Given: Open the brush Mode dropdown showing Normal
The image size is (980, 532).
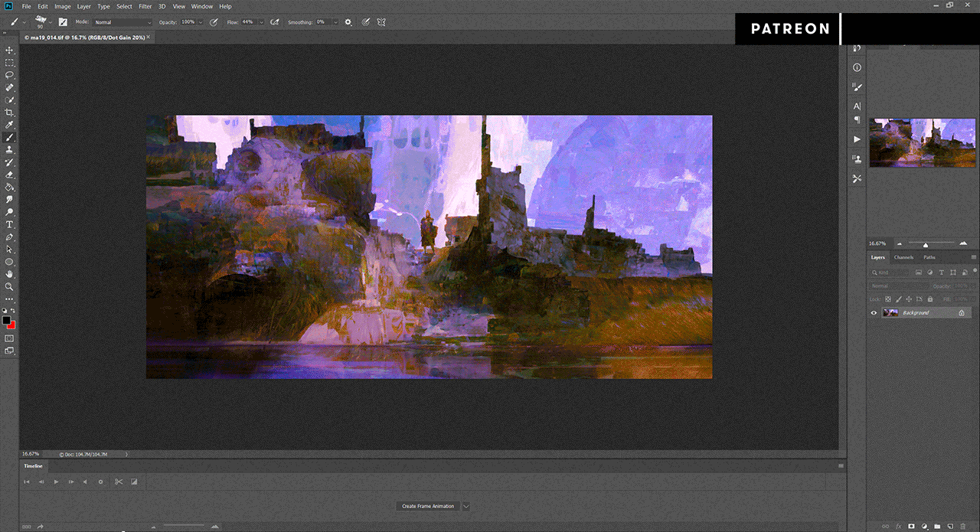Looking at the screenshot, I should (122, 22).
